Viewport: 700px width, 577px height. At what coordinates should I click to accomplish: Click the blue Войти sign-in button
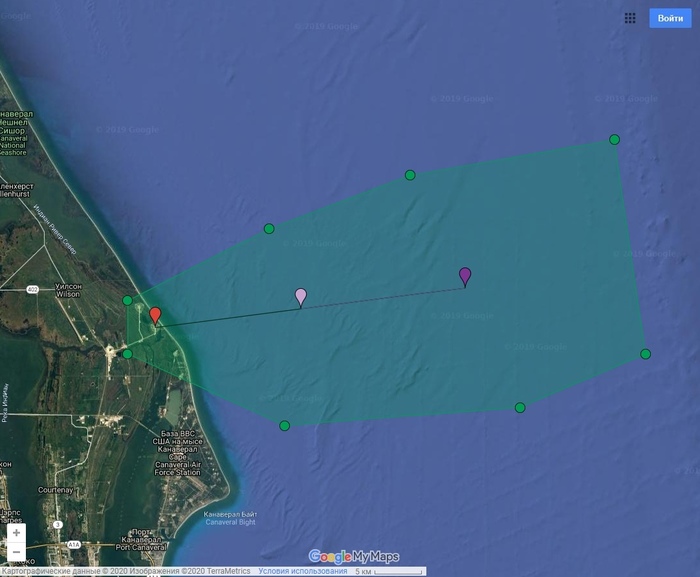click(670, 18)
